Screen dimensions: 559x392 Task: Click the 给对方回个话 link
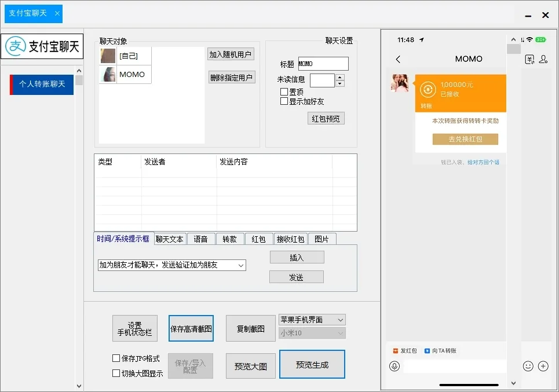(483, 162)
